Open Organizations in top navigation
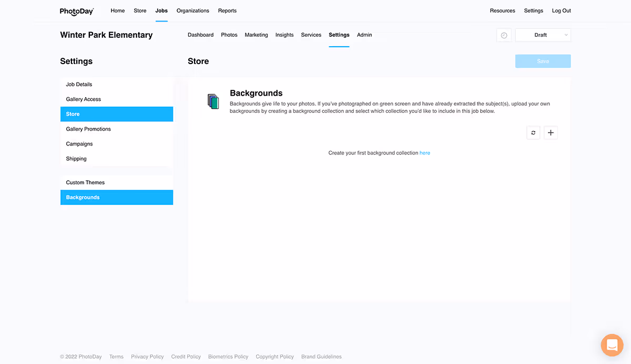 pyautogui.click(x=193, y=11)
